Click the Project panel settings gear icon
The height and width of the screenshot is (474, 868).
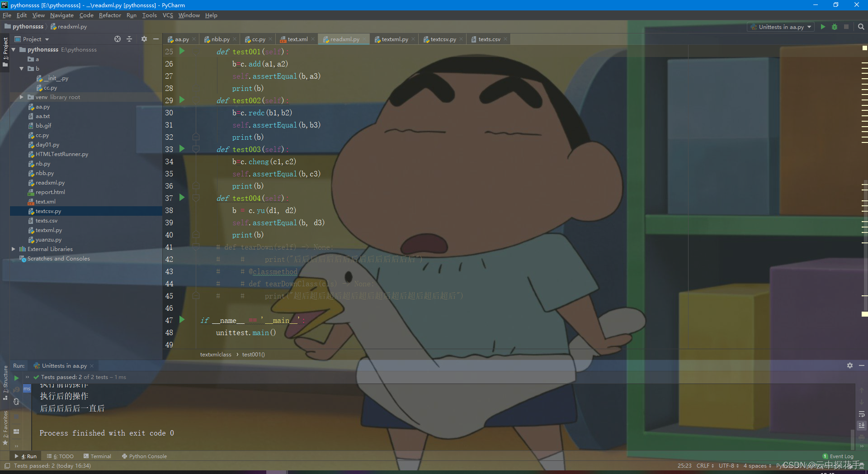144,39
